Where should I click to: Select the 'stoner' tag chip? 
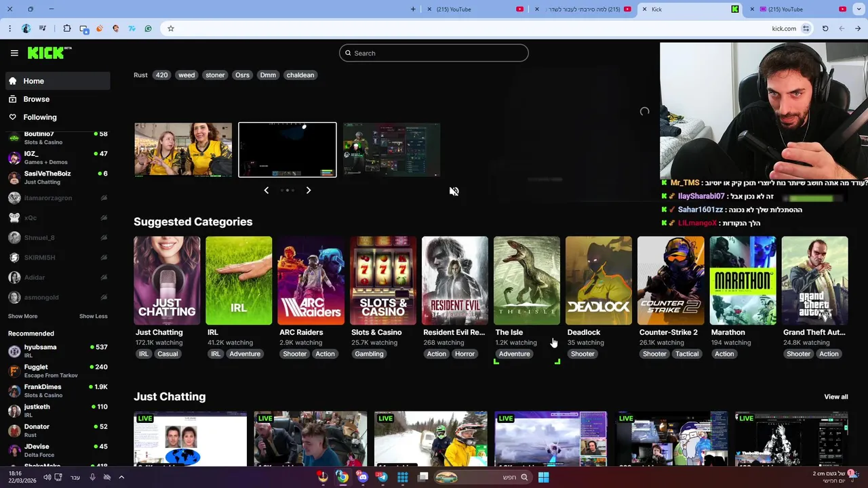pos(215,75)
